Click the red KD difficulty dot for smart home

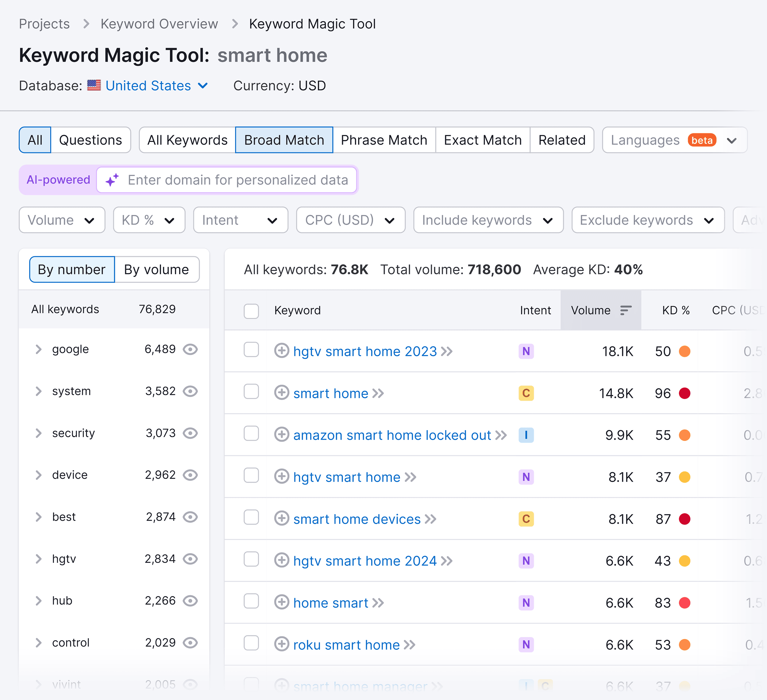click(685, 393)
